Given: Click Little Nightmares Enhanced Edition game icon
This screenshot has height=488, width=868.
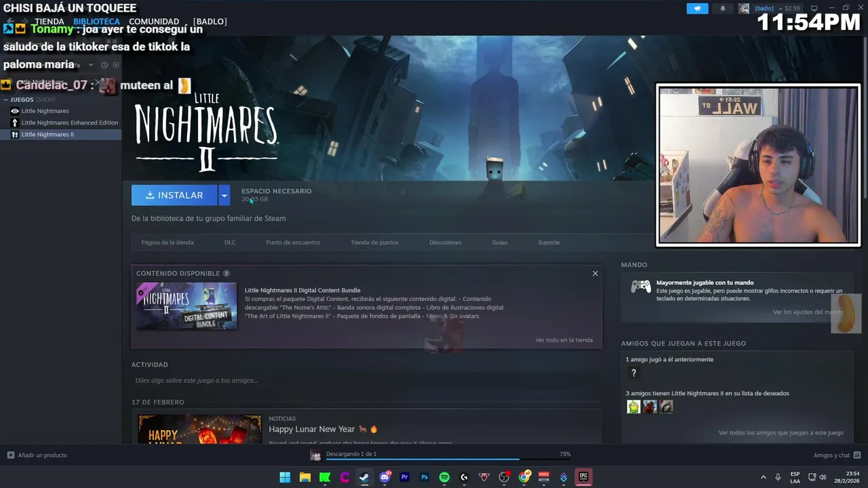Looking at the screenshot, I should point(15,123).
